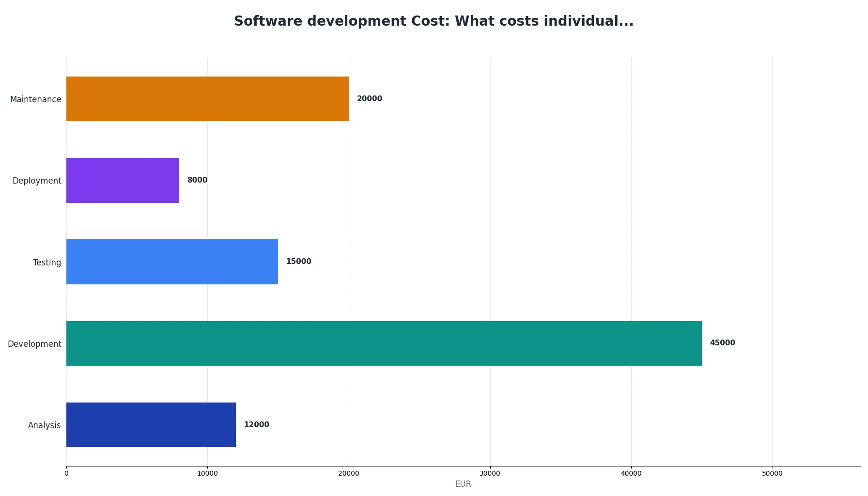Click the dark blue Analysis bar
This screenshot has width=868, height=496.
(151, 425)
